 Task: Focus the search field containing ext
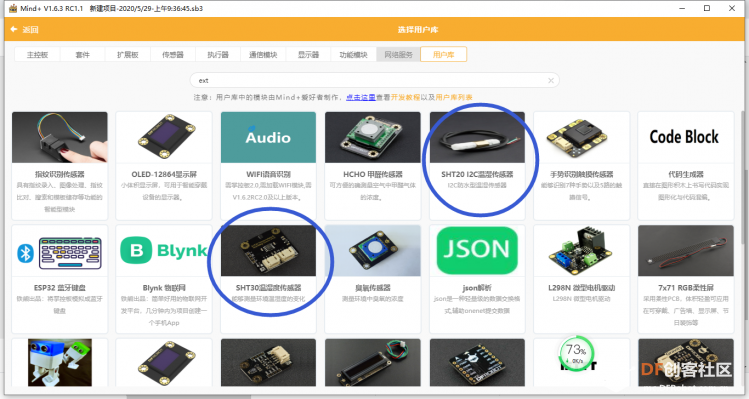[x=374, y=80]
